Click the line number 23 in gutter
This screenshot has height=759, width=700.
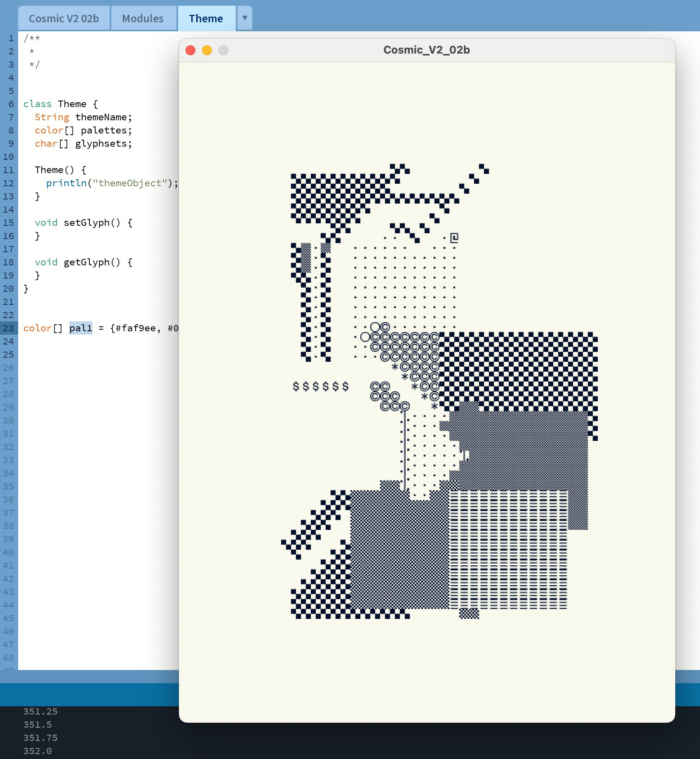pyautogui.click(x=8, y=328)
